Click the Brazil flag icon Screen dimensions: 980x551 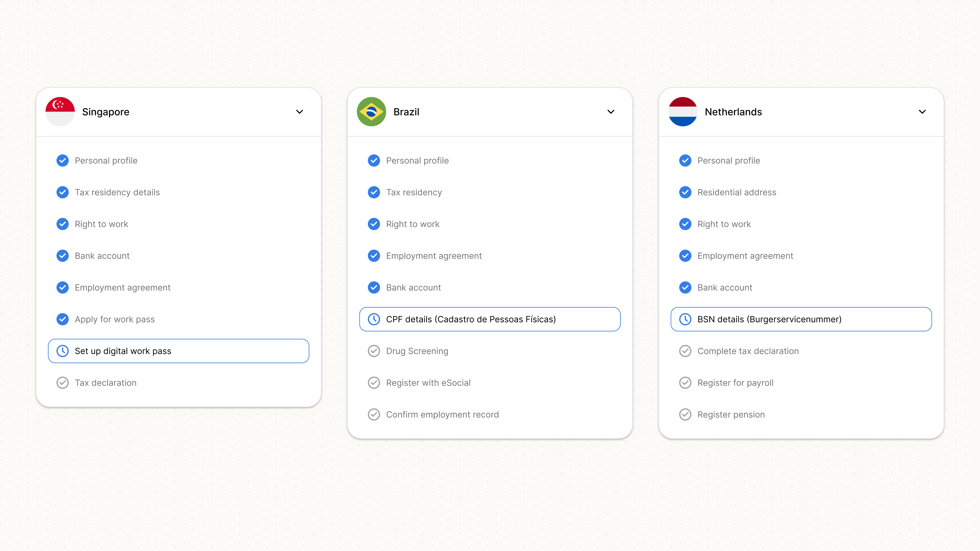pos(371,111)
